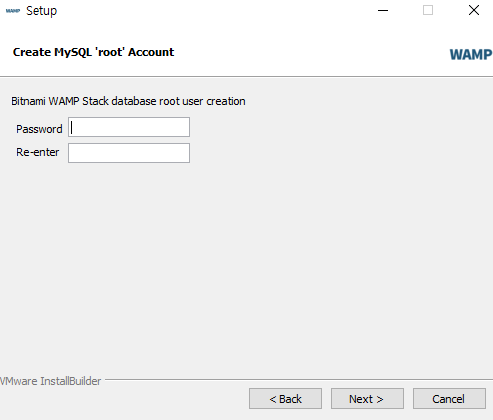Click 'Bitnami WAMP Stack database root user creation' text
This screenshot has width=493, height=420.
point(128,101)
